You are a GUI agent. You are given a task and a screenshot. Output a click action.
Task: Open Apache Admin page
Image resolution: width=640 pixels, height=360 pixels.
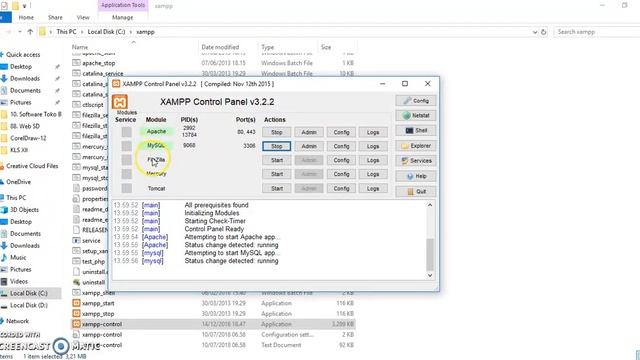click(309, 132)
